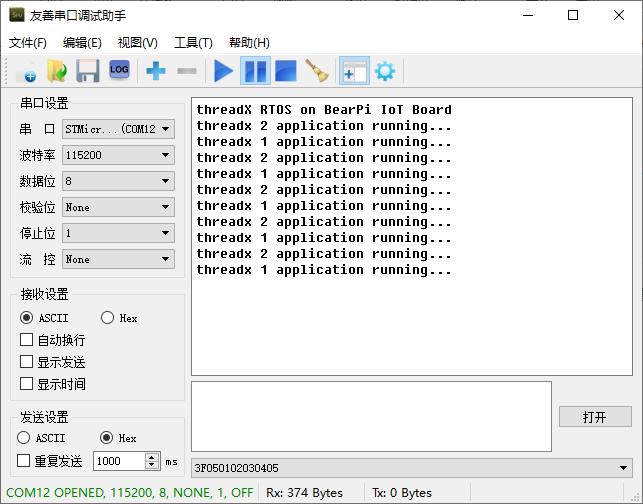Enable the 重复发送 checkbox
This screenshot has width=643, height=504.
pos(23,461)
